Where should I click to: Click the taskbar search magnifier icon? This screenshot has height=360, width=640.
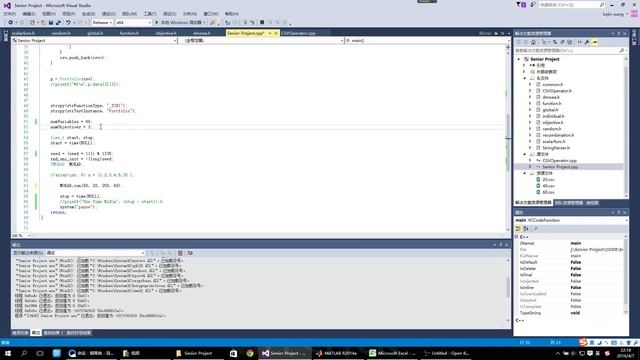(x=24, y=353)
